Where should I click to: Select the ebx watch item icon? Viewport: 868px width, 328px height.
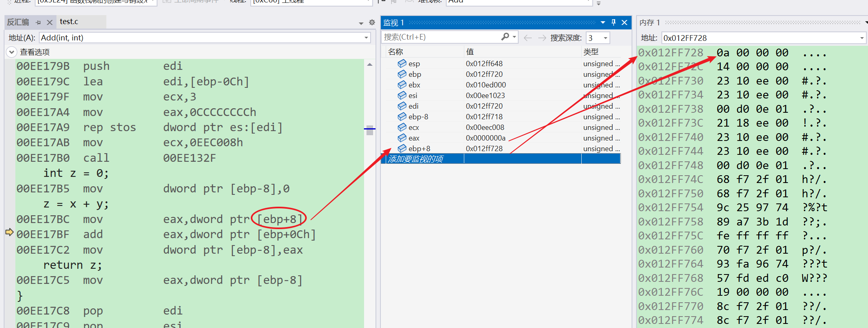pyautogui.click(x=402, y=85)
